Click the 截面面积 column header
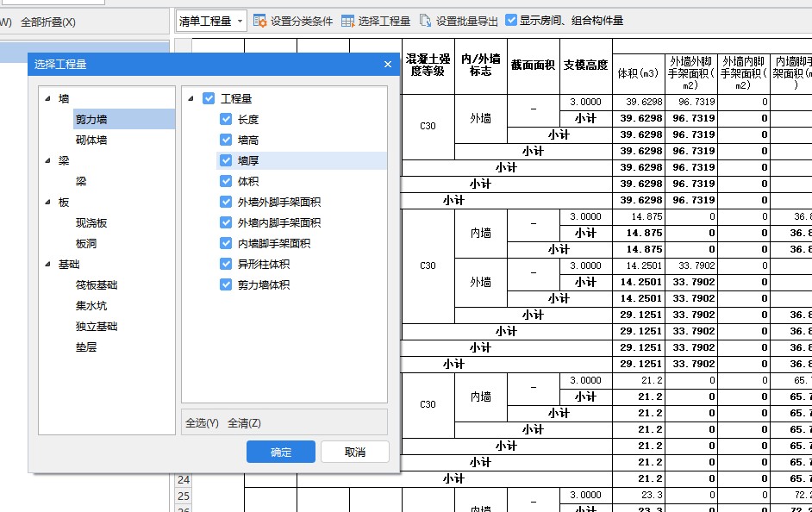Image resolution: width=812 pixels, height=512 pixels. (533, 66)
